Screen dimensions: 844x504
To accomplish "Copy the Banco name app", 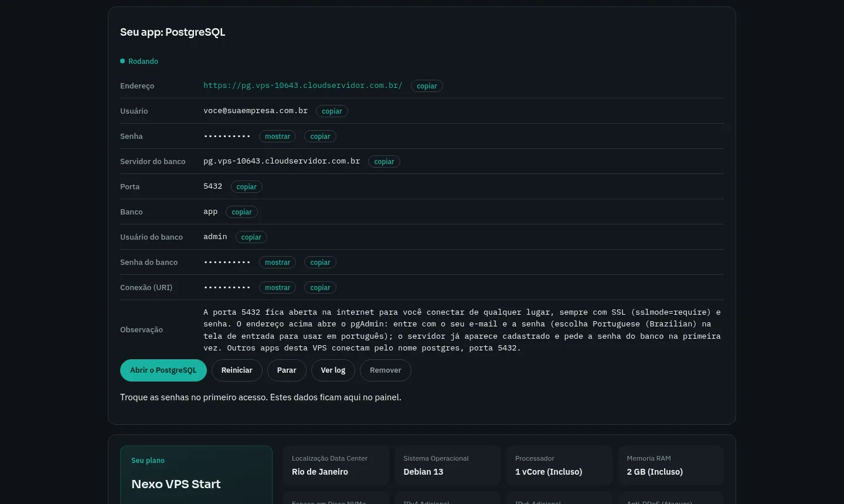I will tap(241, 212).
